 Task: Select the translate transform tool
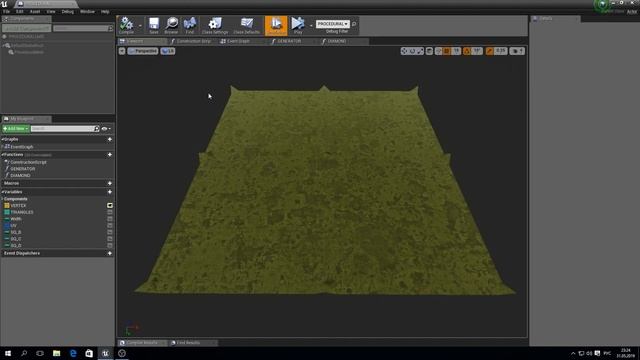(x=404, y=51)
